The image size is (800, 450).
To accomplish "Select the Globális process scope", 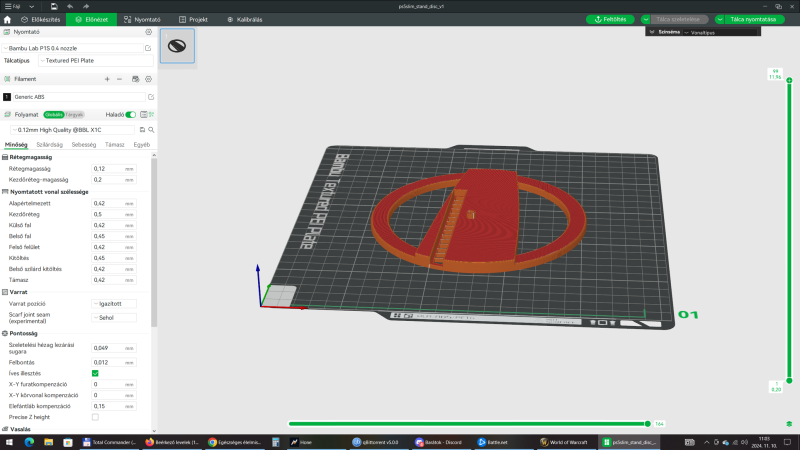I will pos(53,114).
